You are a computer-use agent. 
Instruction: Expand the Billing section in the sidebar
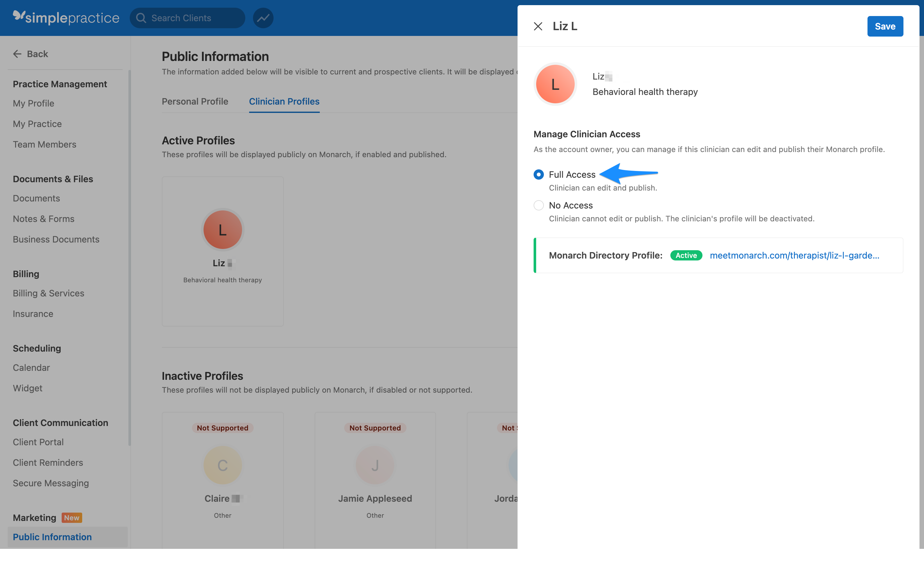25,274
